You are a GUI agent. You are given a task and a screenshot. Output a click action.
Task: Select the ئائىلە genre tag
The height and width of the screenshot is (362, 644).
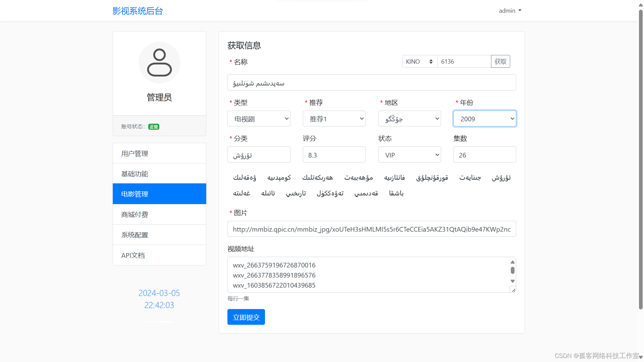(x=268, y=193)
